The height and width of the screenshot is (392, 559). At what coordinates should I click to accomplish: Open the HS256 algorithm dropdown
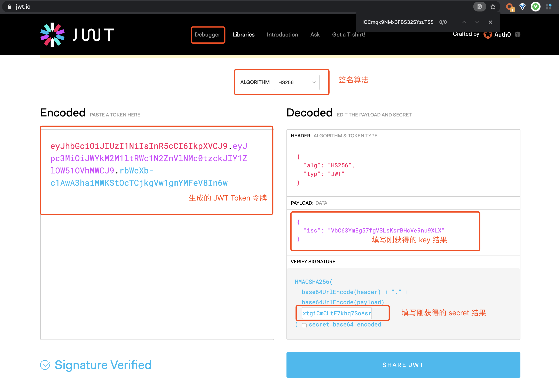[x=297, y=82]
